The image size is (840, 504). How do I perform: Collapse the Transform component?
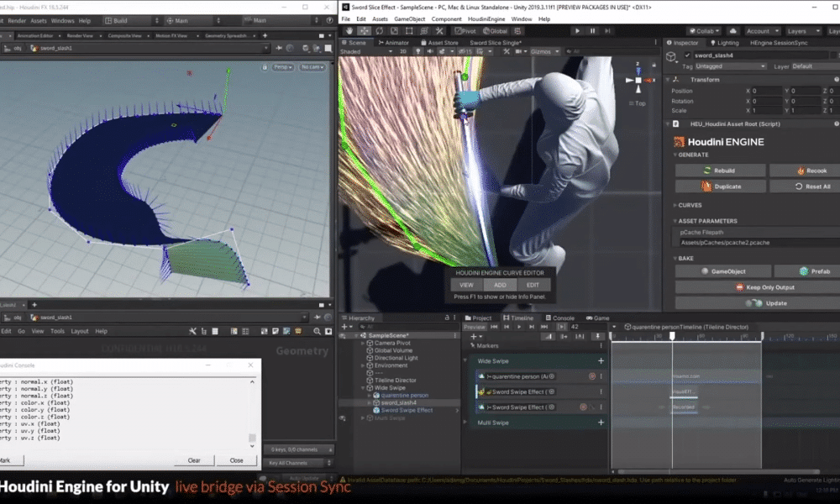pyautogui.click(x=668, y=79)
